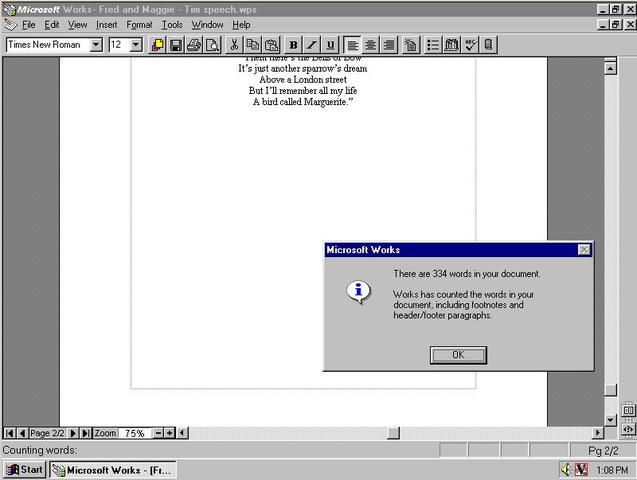Toggle Italic formatting

312,45
